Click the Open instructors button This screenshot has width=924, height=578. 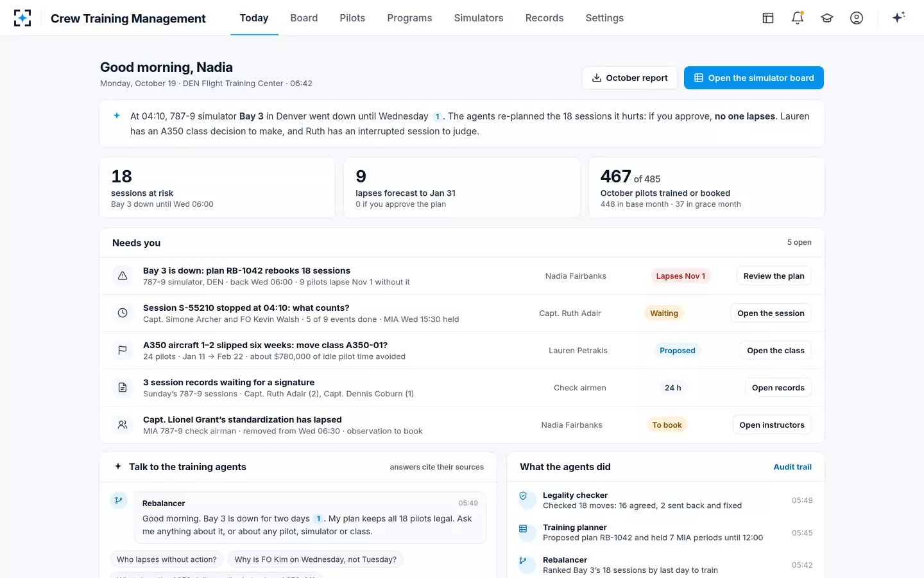pyautogui.click(x=772, y=425)
